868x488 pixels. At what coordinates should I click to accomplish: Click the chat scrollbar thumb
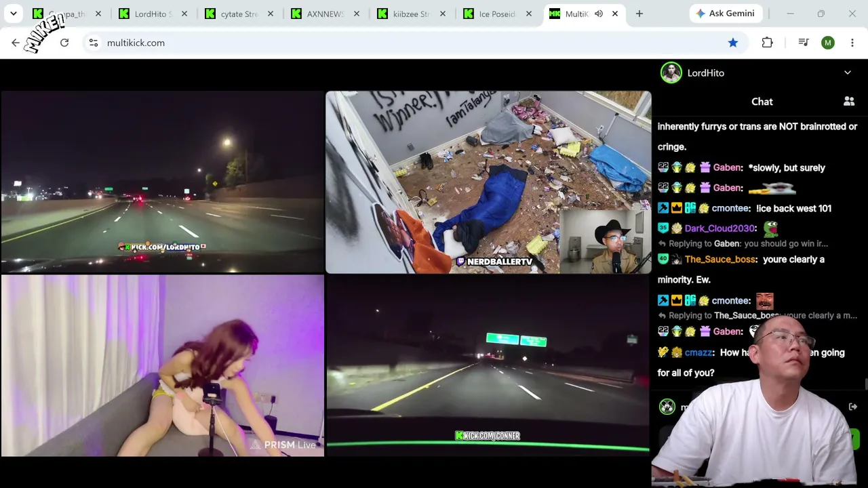866,385
